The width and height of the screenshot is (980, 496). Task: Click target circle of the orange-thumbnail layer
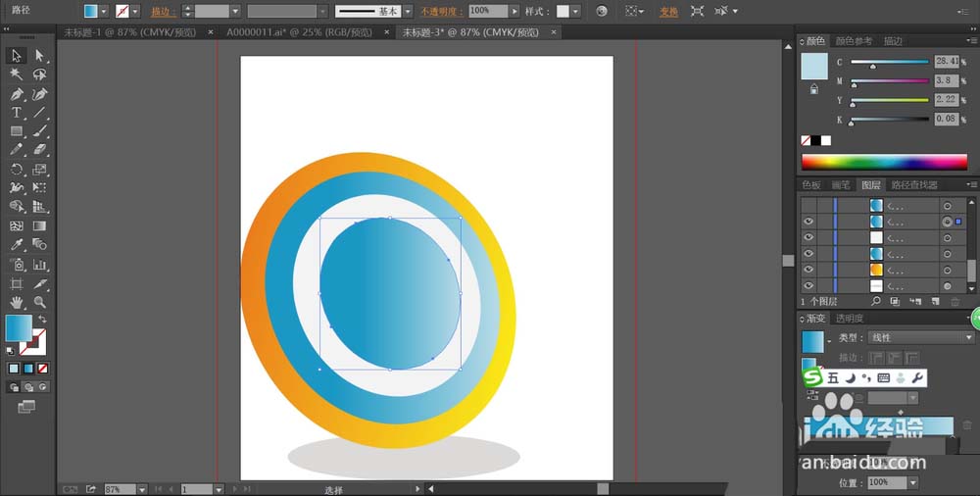pyautogui.click(x=948, y=271)
